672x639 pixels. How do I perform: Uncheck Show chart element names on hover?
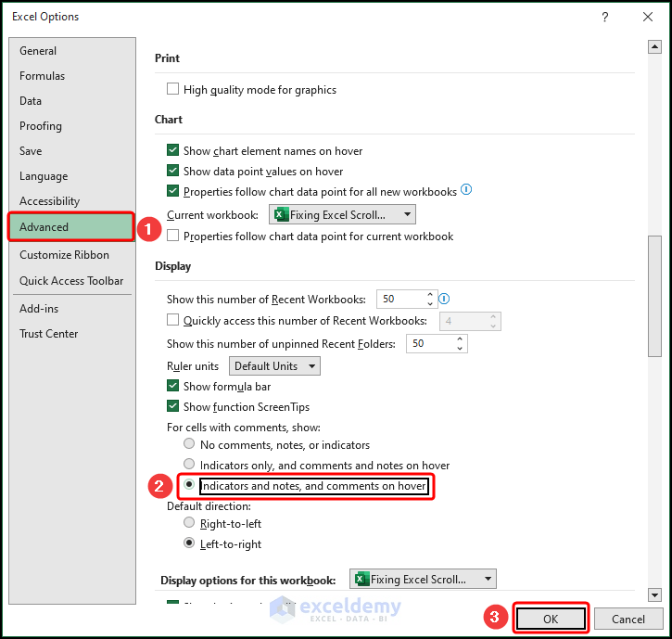click(x=172, y=150)
